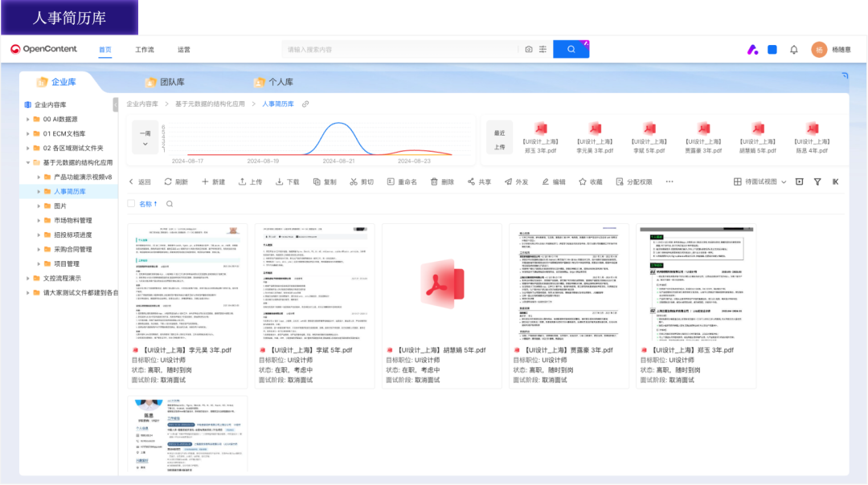This screenshot has width=868, height=485.
Task: Click the 返回 back toolbar button
Action: 140,181
